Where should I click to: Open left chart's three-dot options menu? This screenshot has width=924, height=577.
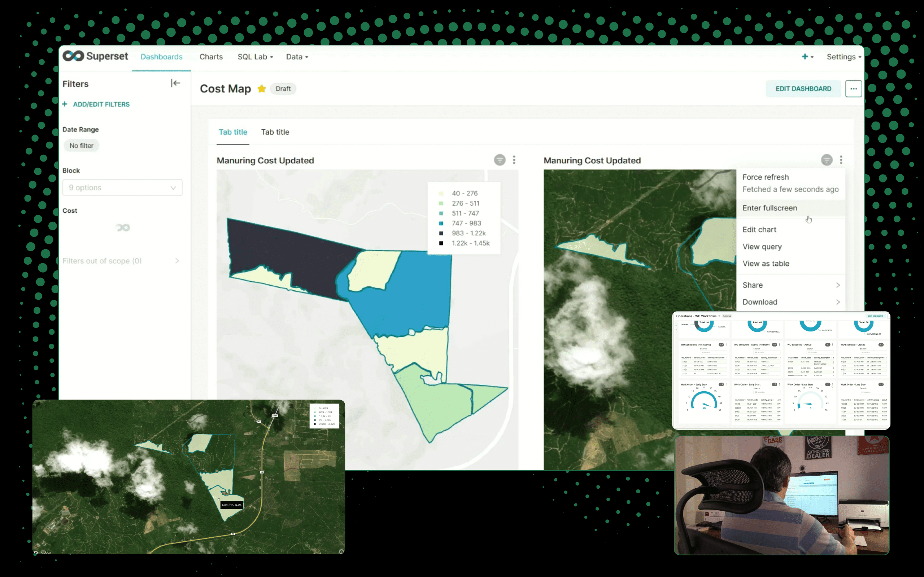point(514,160)
